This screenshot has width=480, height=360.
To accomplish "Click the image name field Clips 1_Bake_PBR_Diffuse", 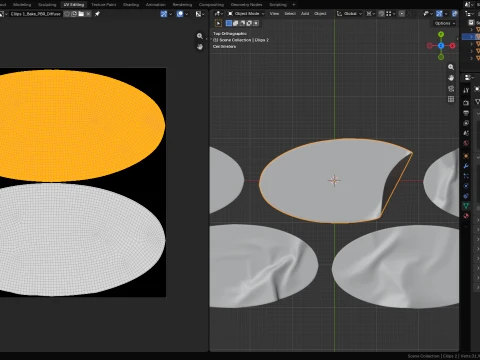I will 36,14.
